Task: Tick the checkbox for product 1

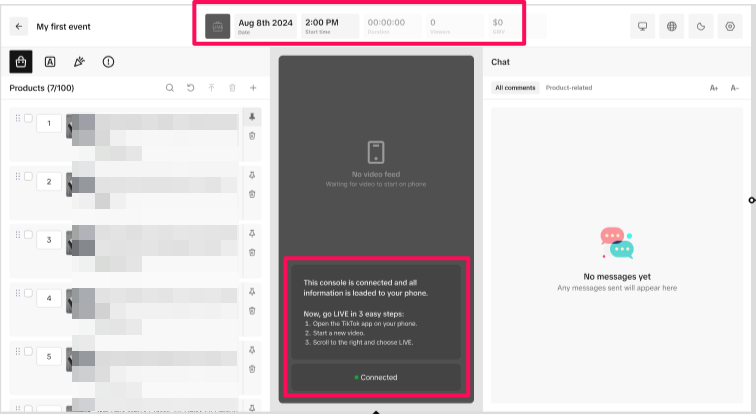Action: [x=28, y=118]
